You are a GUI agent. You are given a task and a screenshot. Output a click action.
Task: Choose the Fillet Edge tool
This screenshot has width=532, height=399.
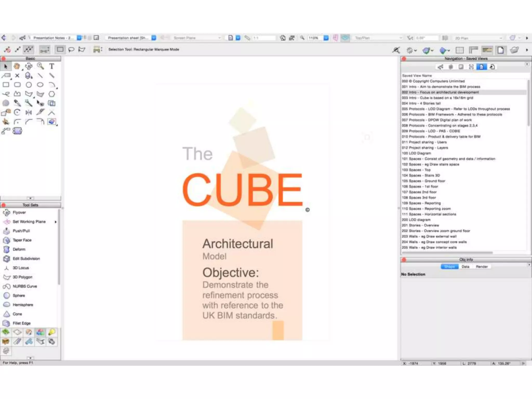point(22,323)
